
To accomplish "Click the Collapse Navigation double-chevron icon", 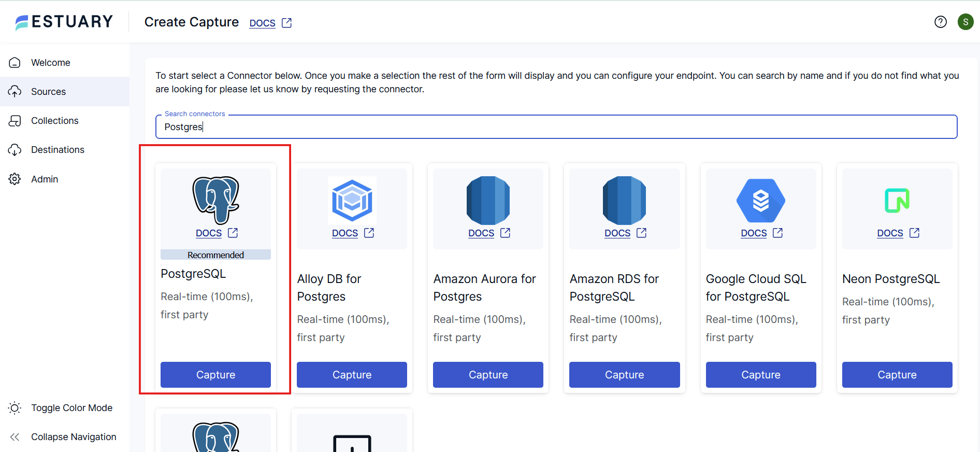I will 15,437.
